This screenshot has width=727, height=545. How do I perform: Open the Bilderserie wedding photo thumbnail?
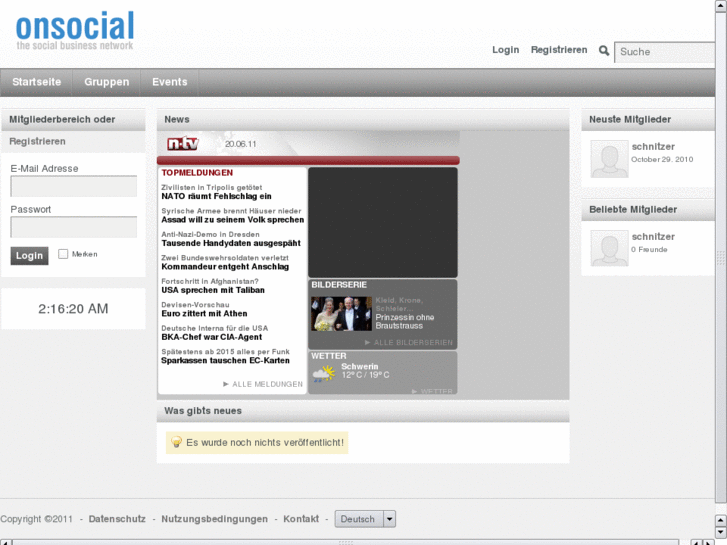[341, 314]
